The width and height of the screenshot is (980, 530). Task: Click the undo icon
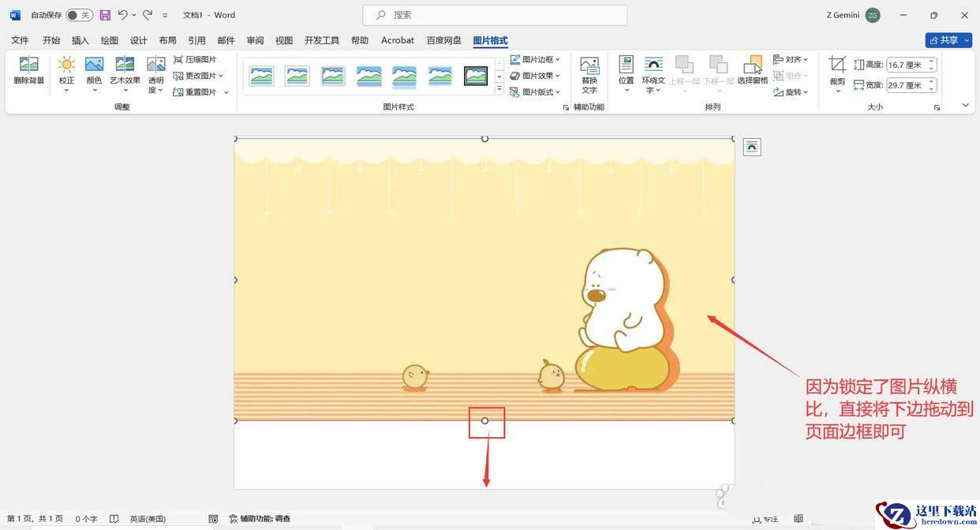pyautogui.click(x=123, y=15)
